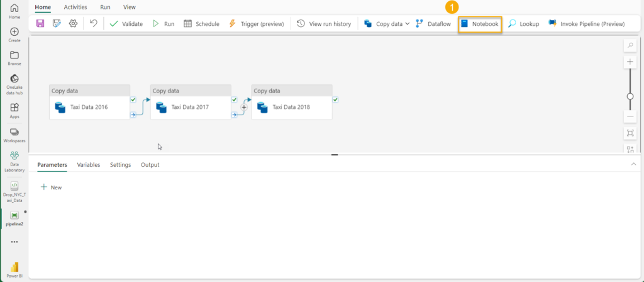Add a Dataflow activity

pos(433,24)
